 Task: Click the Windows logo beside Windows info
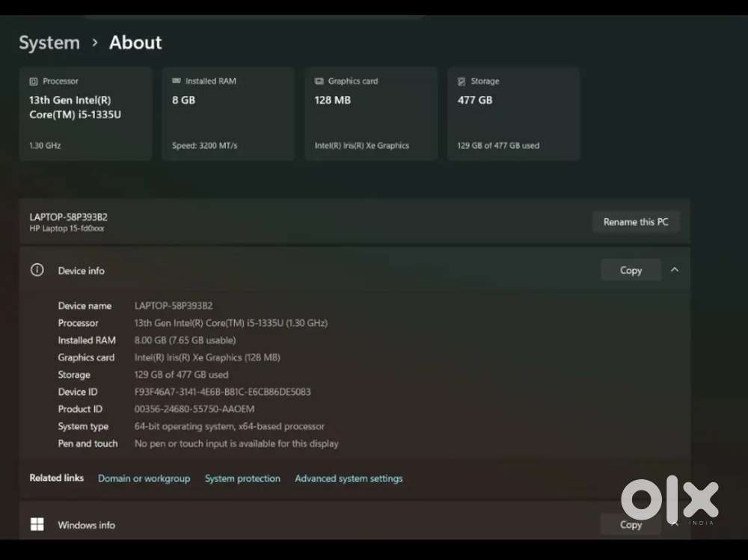[x=37, y=524]
